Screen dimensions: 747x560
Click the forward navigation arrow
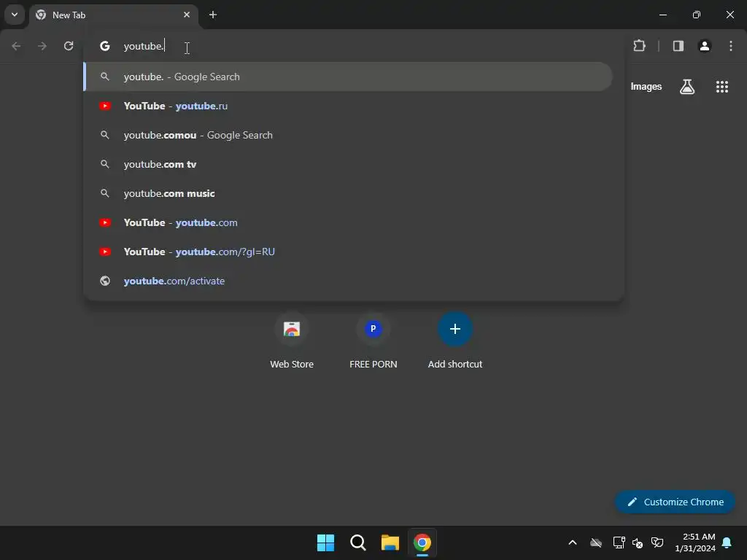42,46
